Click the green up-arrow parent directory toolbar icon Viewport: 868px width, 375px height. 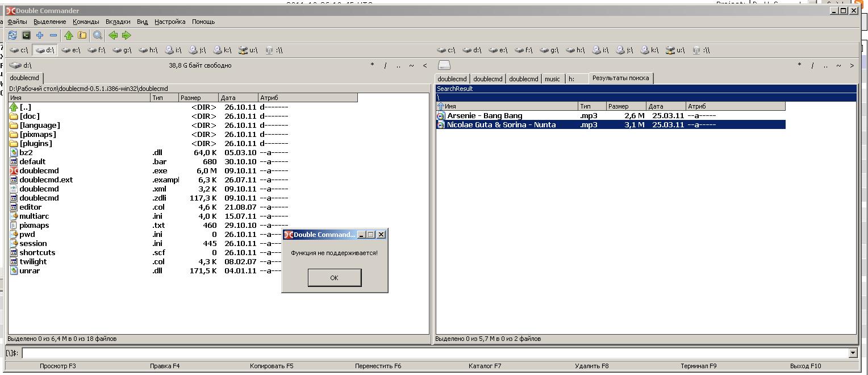click(x=69, y=35)
